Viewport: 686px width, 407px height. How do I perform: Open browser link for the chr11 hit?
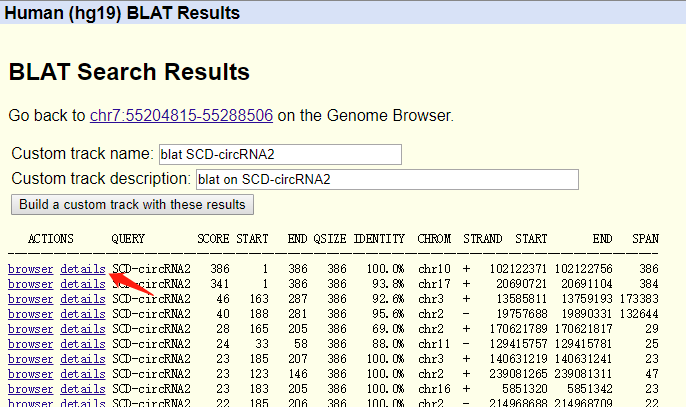[x=30, y=344]
